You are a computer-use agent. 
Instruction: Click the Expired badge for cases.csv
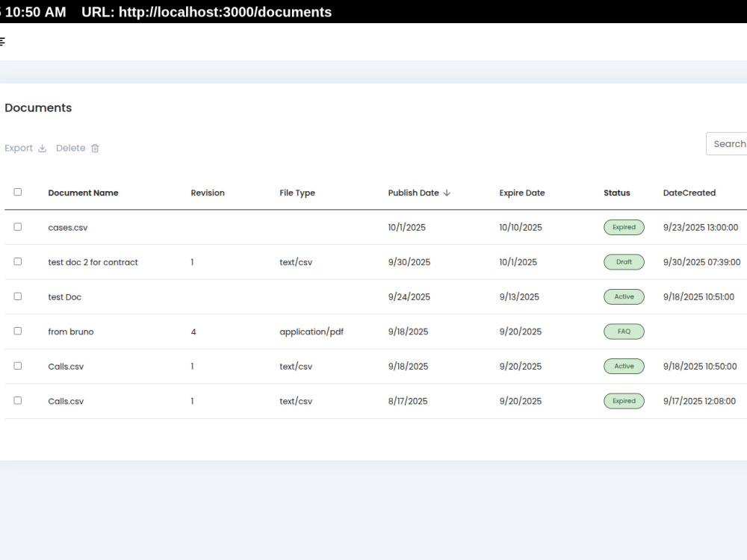[x=624, y=227]
